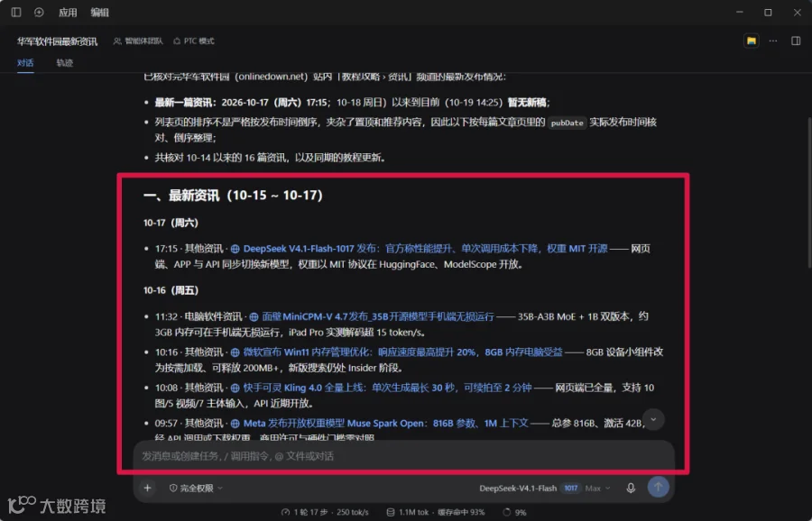Start voice input with the microphone icon
Viewport: 812px width, 521px height.
click(631, 488)
